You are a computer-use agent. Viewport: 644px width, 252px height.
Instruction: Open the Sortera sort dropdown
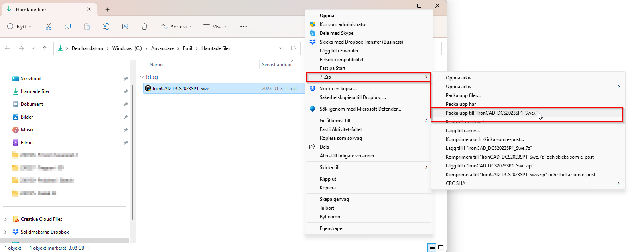tap(177, 27)
